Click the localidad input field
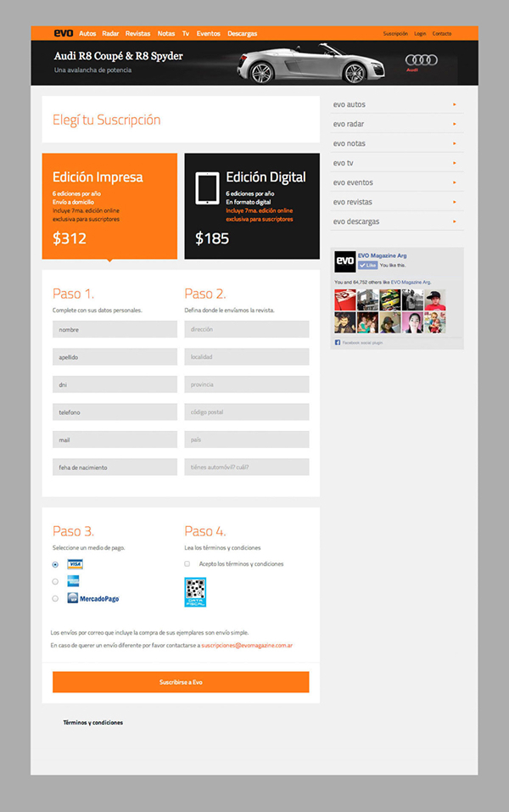Screen dimensions: 509x812 247,357
